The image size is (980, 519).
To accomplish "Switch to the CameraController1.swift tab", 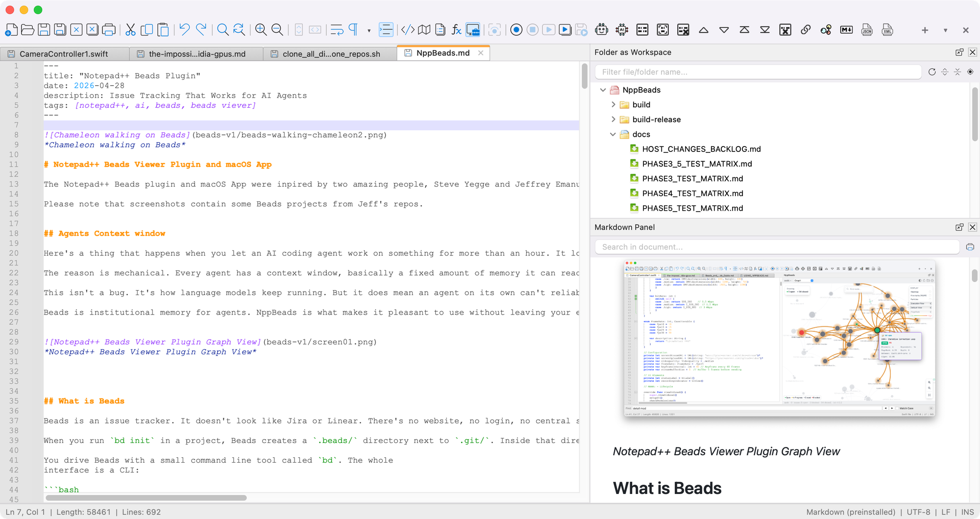I will pos(64,54).
